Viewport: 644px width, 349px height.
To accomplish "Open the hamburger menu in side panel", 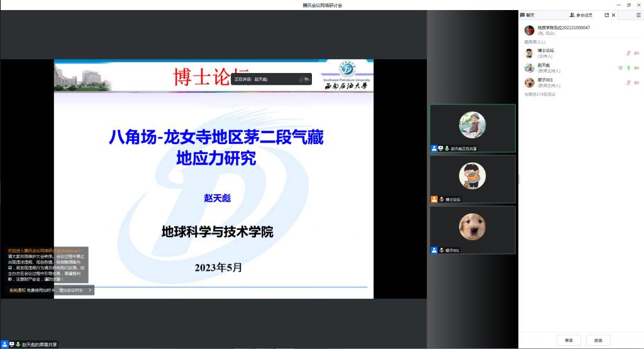I will click(638, 15).
